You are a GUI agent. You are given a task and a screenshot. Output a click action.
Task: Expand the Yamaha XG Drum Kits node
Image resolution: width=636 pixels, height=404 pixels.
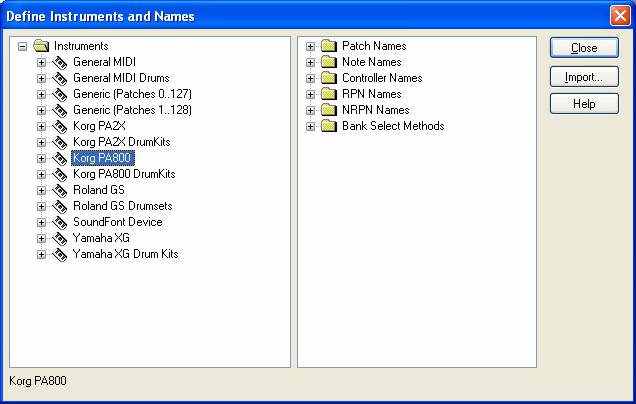tap(41, 254)
